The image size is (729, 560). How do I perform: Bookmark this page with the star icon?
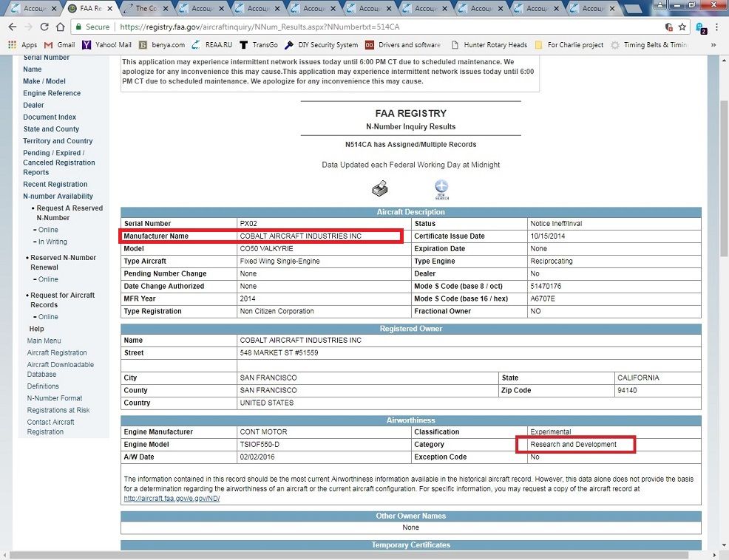682,27
